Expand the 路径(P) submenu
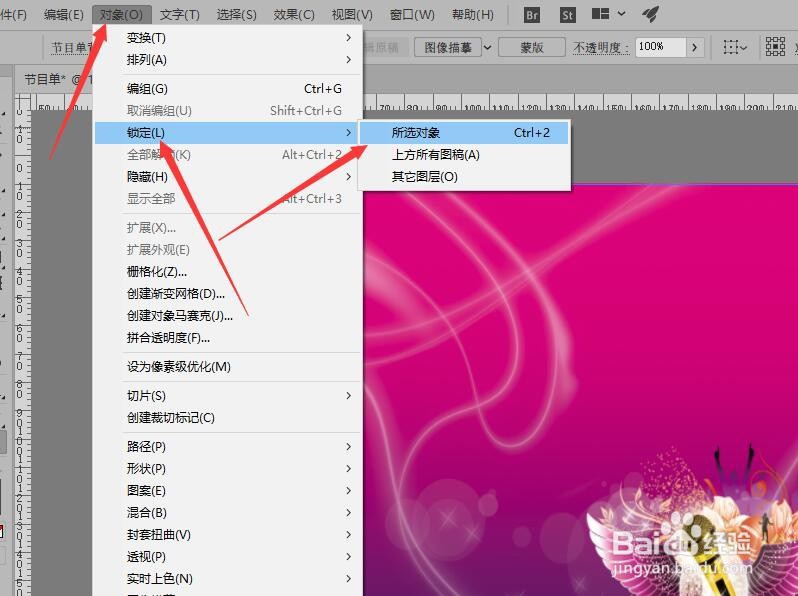 pos(227,446)
